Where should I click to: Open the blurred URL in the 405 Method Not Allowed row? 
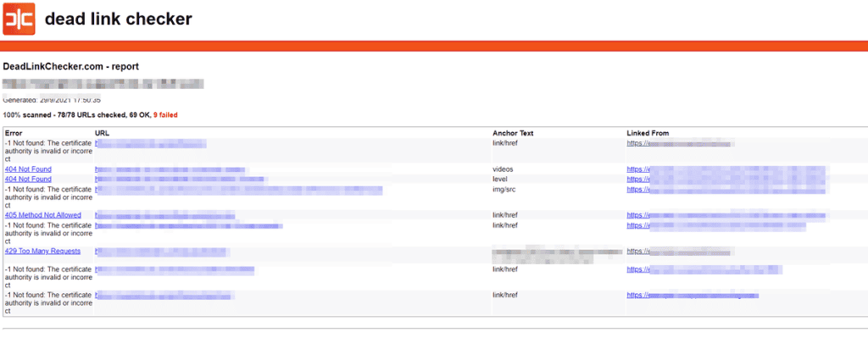pyautogui.click(x=165, y=215)
